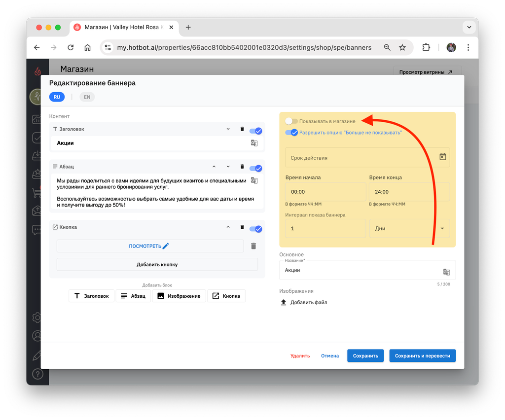The image size is (505, 420).
Task: Edit Время начала field 00:00
Action: 325,192
